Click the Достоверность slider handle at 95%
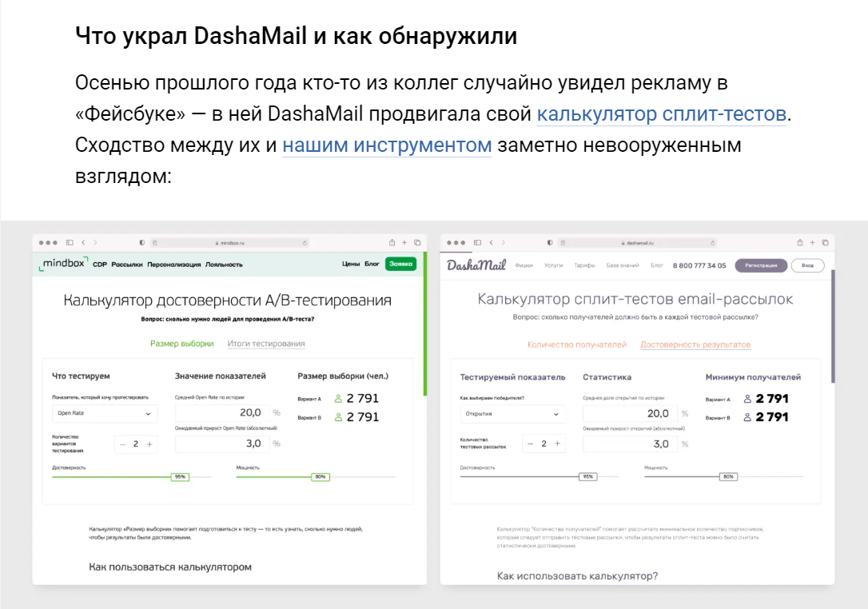 (x=179, y=476)
